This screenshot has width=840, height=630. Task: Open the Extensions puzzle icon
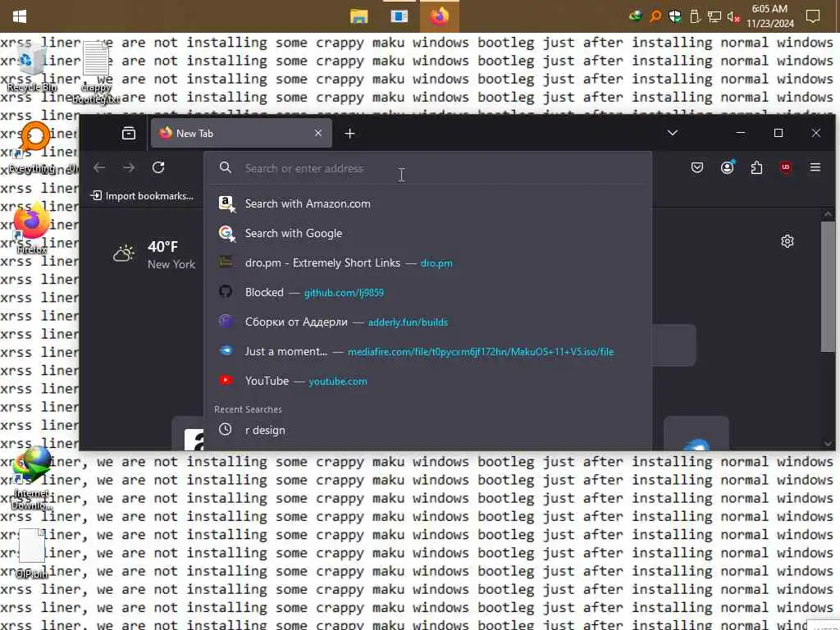[x=756, y=167]
